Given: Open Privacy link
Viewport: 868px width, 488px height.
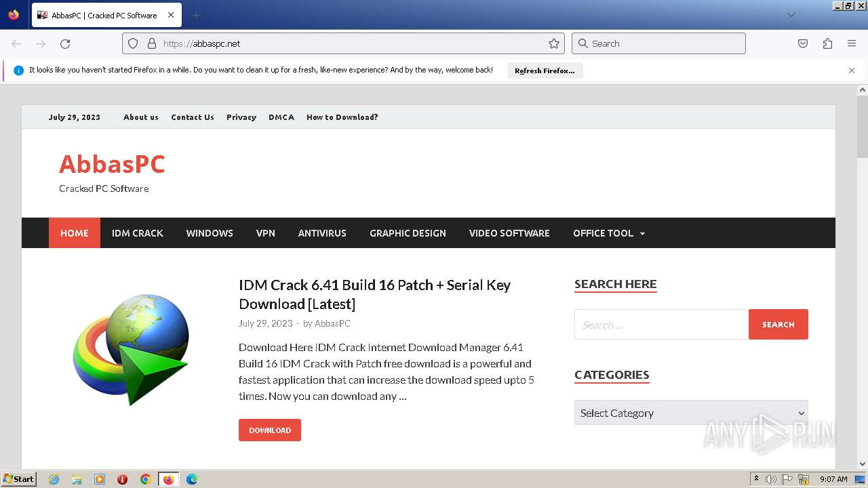Looking at the screenshot, I should tap(241, 117).
